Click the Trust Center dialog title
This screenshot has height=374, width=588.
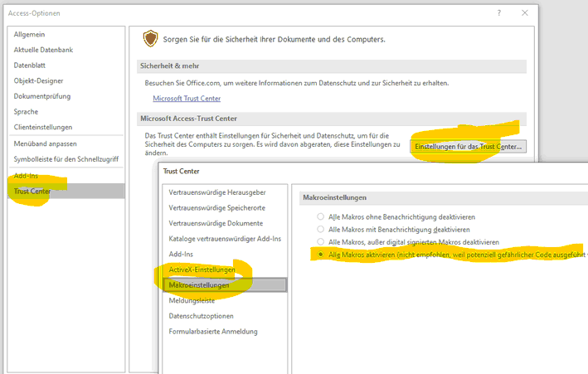(181, 172)
